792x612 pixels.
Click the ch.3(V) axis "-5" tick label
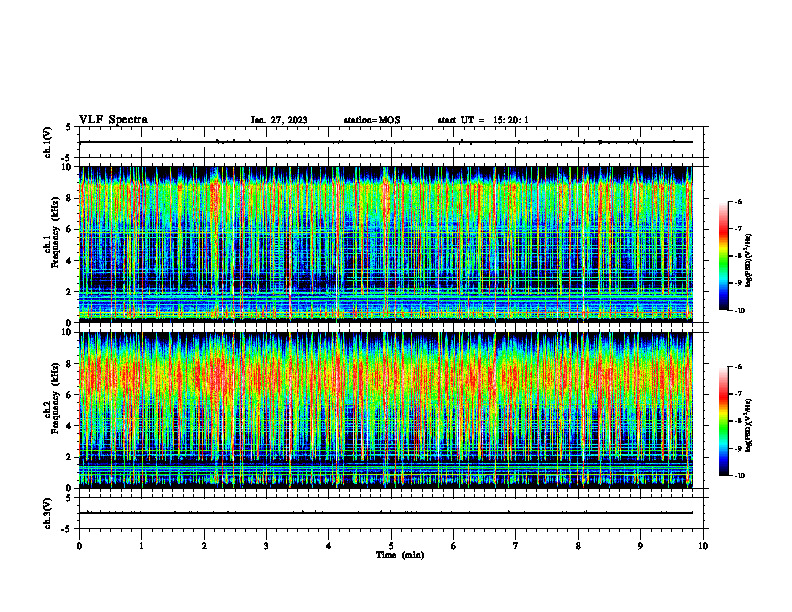click(67, 529)
